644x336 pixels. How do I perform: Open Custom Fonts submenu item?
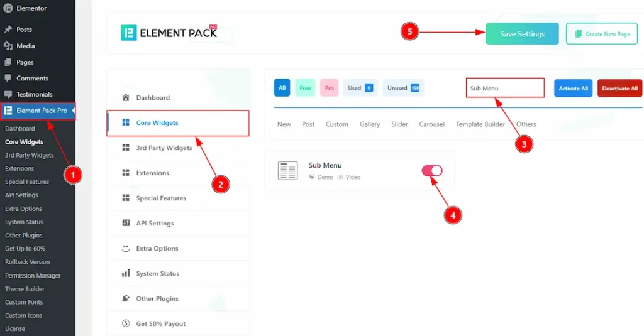point(24,302)
